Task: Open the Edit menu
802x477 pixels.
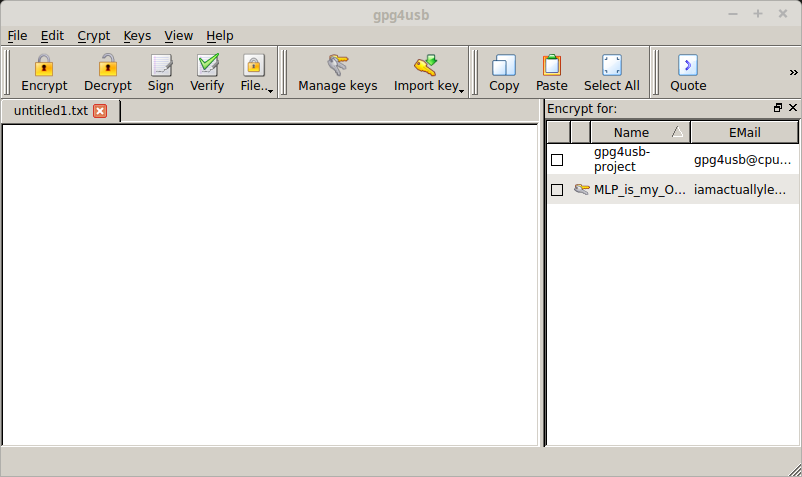Action: 52,36
